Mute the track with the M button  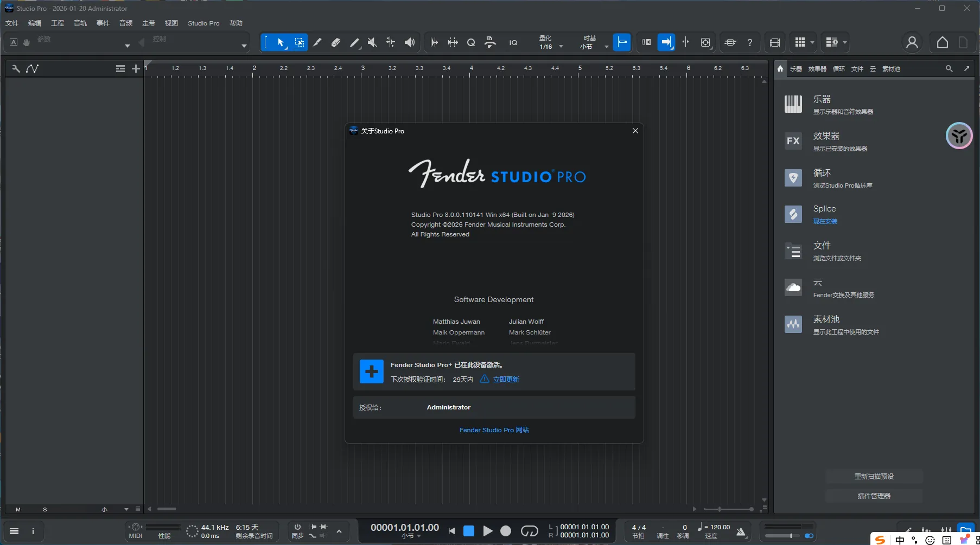tap(18, 509)
